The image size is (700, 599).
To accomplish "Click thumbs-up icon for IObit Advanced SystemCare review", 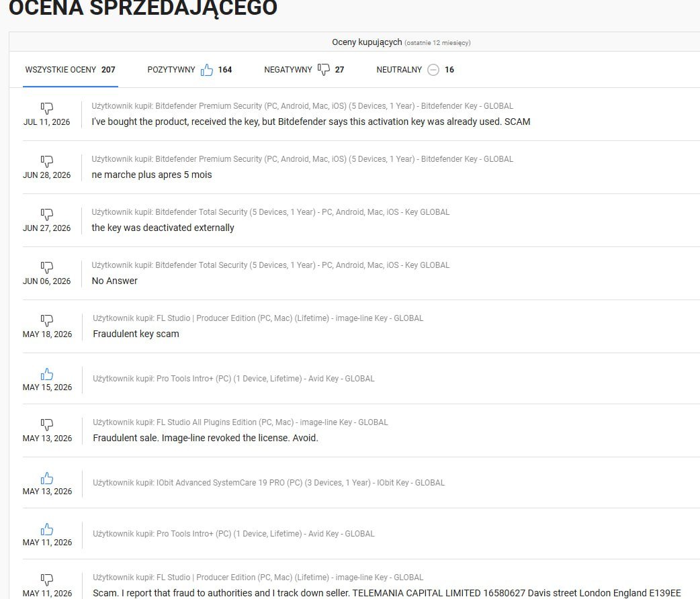I will [47, 478].
